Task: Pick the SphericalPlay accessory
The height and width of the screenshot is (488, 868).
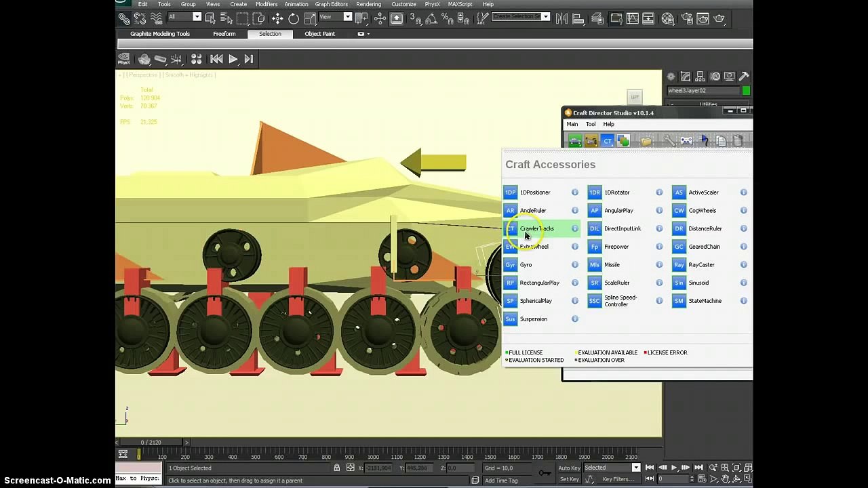Action: [x=536, y=301]
